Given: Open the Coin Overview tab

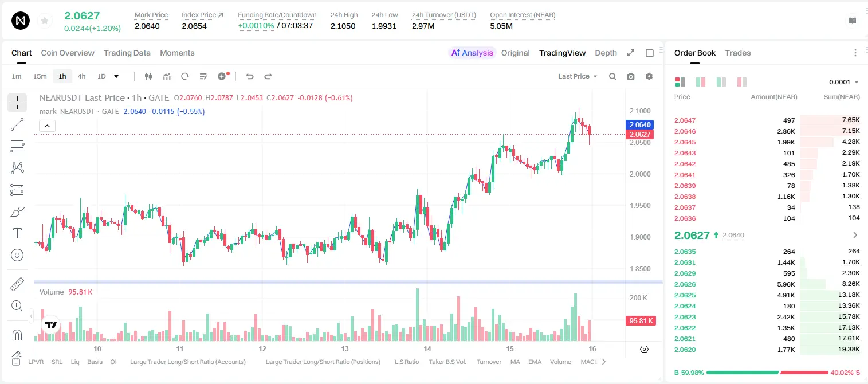Looking at the screenshot, I should click(x=68, y=53).
